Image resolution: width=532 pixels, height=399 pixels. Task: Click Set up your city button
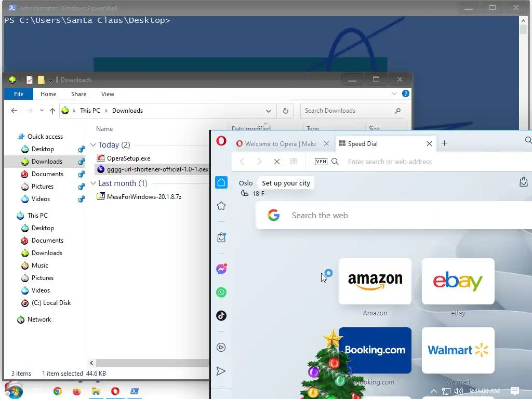(x=286, y=183)
